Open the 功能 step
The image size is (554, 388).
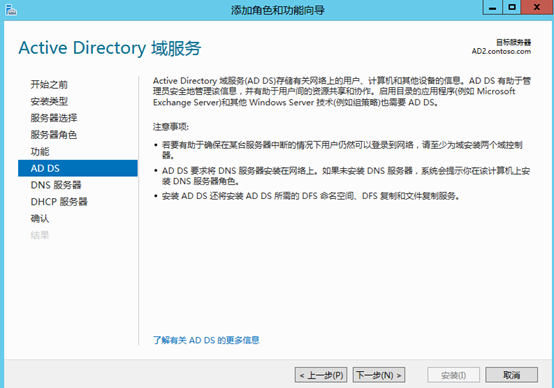pos(40,152)
